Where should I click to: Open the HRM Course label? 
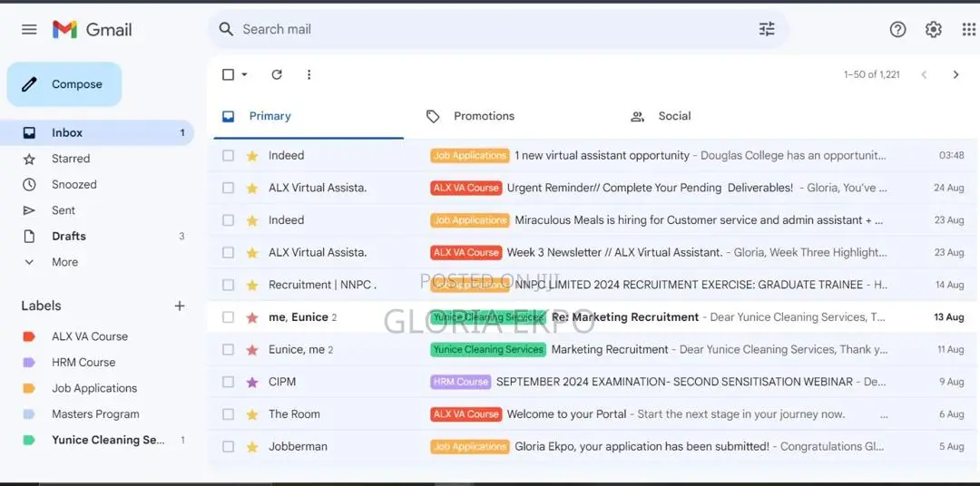pyautogui.click(x=83, y=363)
